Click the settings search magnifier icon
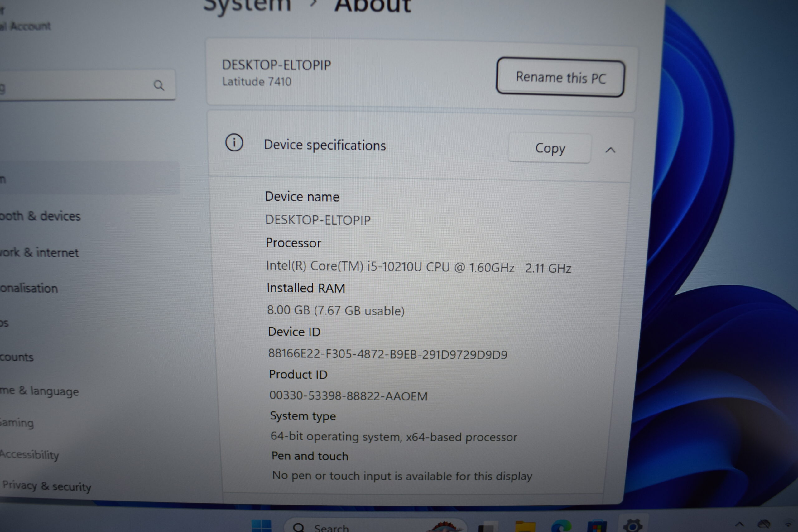The width and height of the screenshot is (798, 532). 159,85
